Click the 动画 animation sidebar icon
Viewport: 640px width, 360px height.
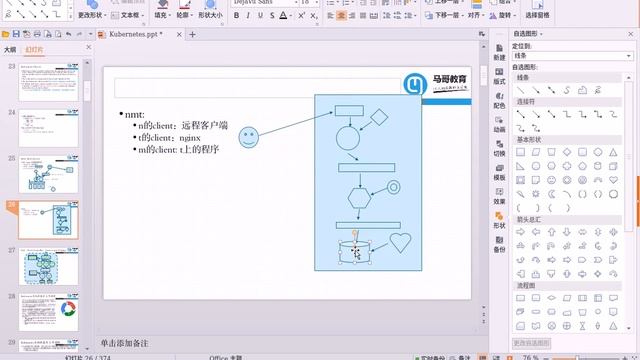[x=499, y=124]
